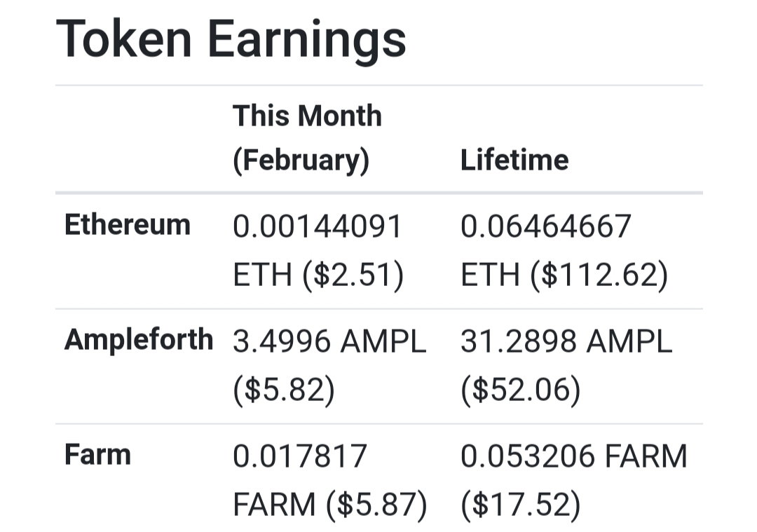
Task: Click the Ethereum row label
Action: click(128, 225)
